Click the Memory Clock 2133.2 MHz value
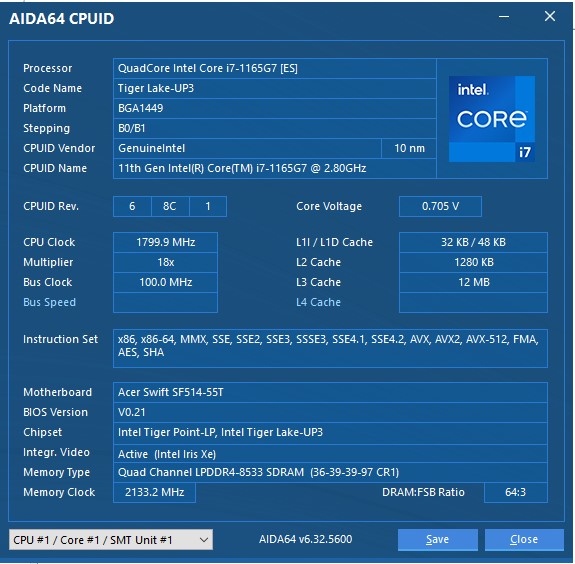The width and height of the screenshot is (575, 564). tap(154, 492)
